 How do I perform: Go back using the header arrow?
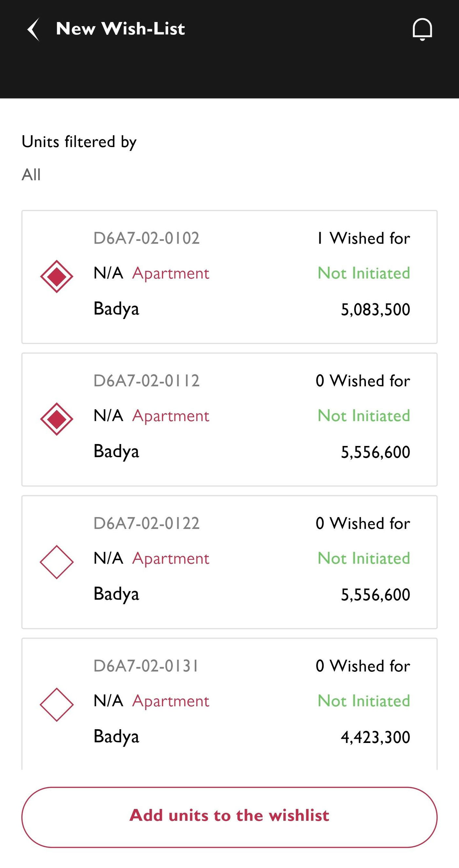(x=33, y=29)
